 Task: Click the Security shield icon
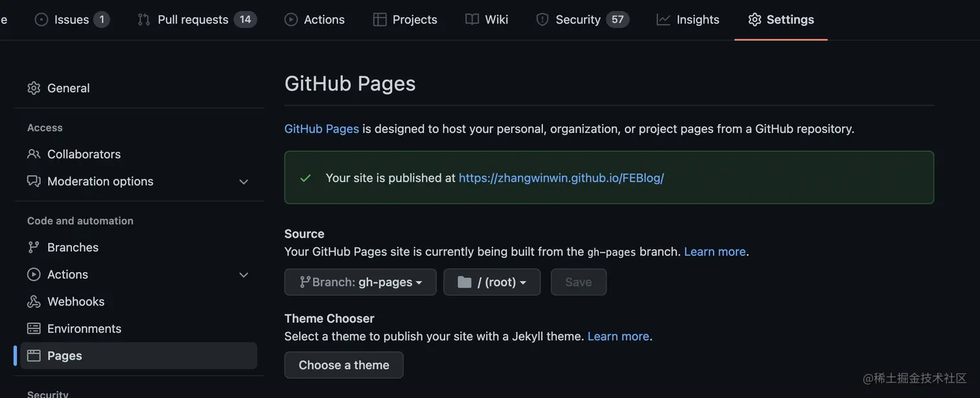point(542,19)
